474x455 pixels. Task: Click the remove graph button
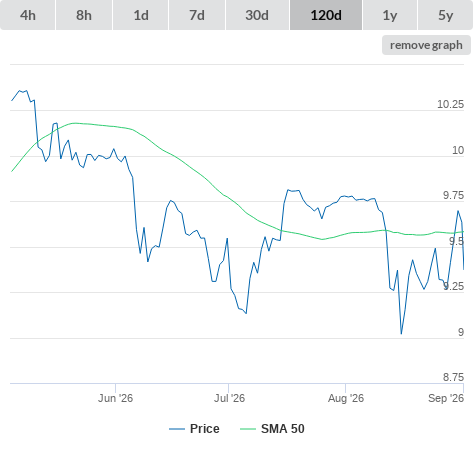426,45
